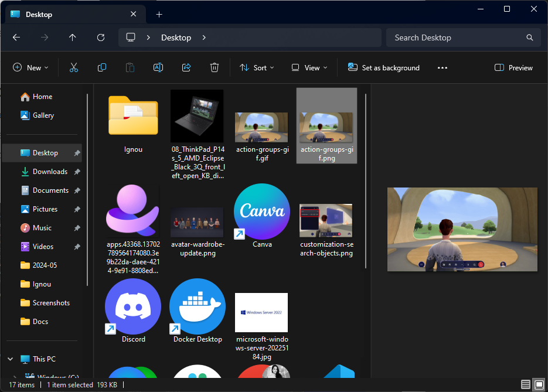Open Downloads in the navigation pane
Screen dimensions: 548x392
[44, 172]
